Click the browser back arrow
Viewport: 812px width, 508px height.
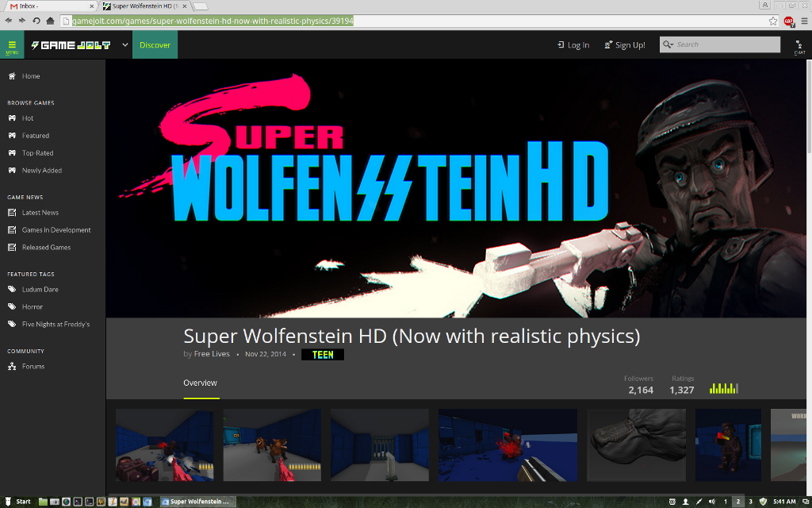pos(8,21)
